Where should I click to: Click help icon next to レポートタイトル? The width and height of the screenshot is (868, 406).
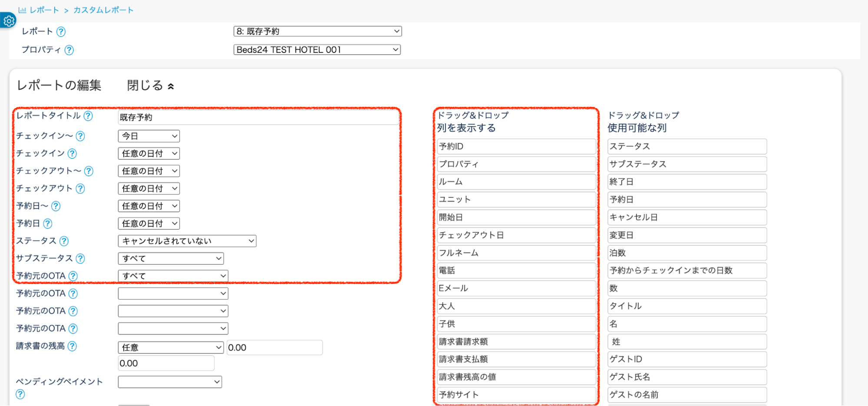[88, 116]
